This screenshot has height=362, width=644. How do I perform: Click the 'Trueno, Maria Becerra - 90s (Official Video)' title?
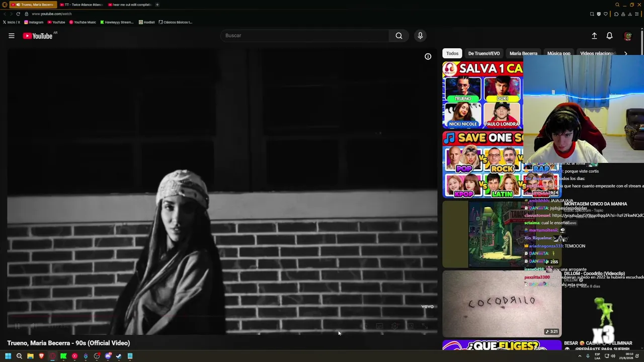click(x=68, y=343)
